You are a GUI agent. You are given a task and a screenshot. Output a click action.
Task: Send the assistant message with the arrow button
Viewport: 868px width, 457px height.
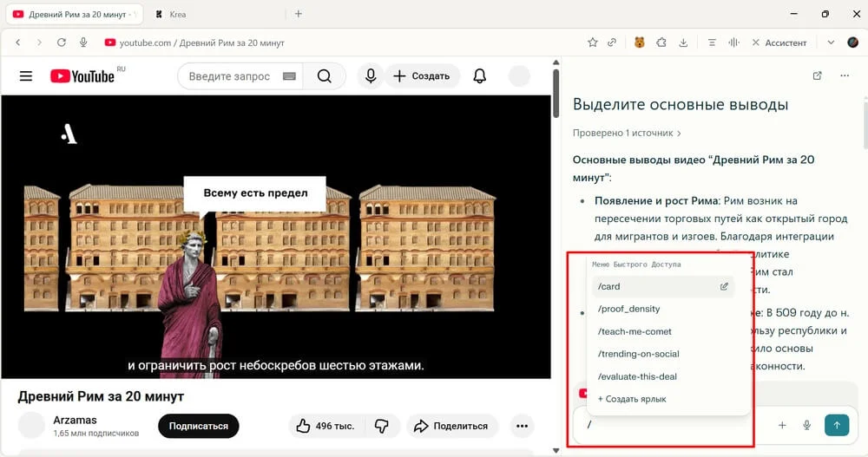836,425
